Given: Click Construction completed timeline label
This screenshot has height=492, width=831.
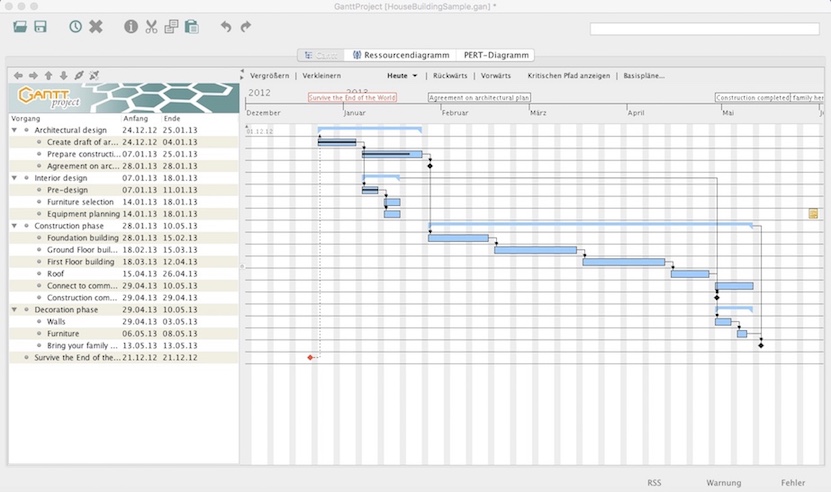Looking at the screenshot, I should pyautogui.click(x=753, y=98).
